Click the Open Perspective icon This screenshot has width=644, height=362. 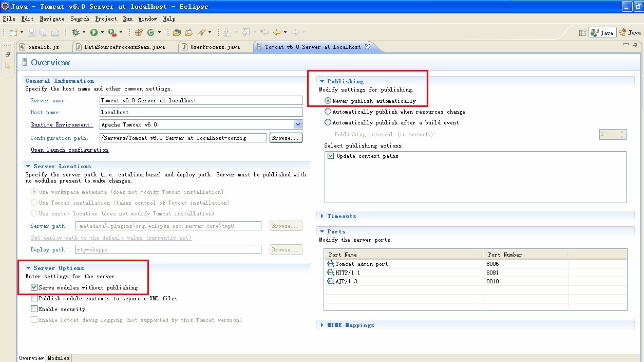pos(582,32)
